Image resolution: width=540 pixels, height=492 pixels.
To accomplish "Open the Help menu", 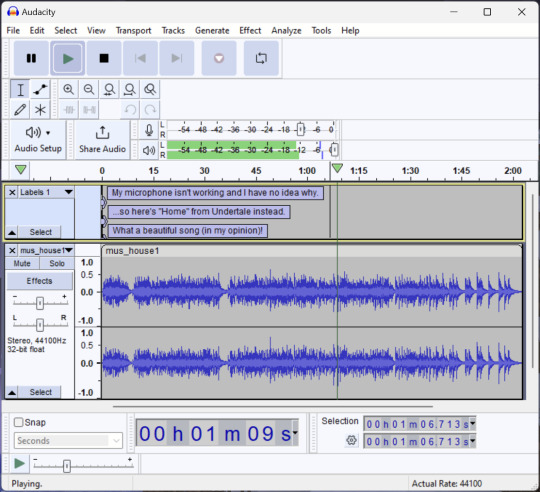I will coord(350,31).
